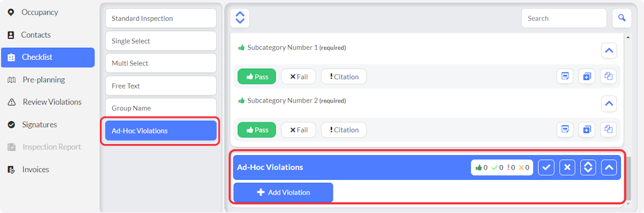Pick the Free Text checklist group

coord(161,86)
